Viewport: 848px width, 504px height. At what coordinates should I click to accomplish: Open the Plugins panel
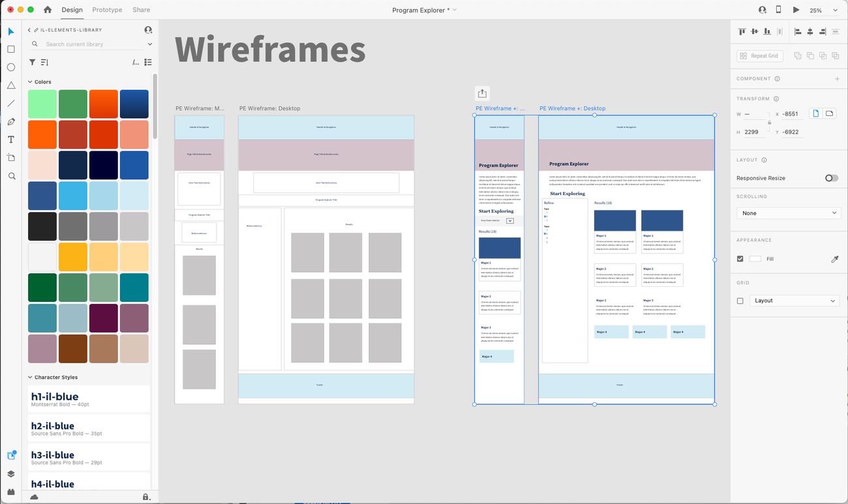coord(11,492)
